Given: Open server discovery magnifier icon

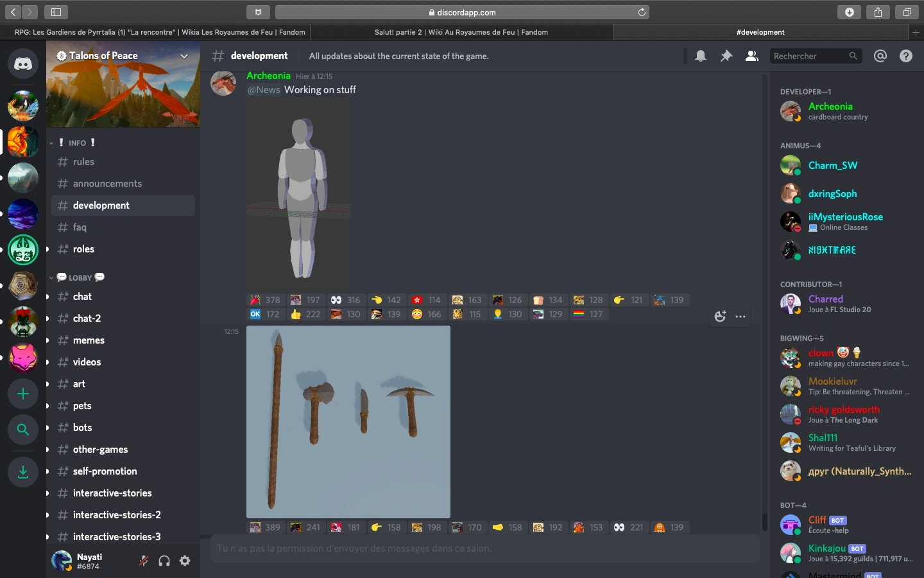Looking at the screenshot, I should (23, 430).
